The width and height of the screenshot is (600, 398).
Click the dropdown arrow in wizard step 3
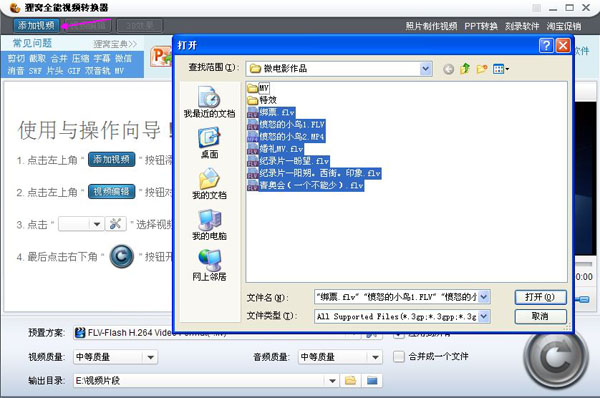(x=97, y=224)
